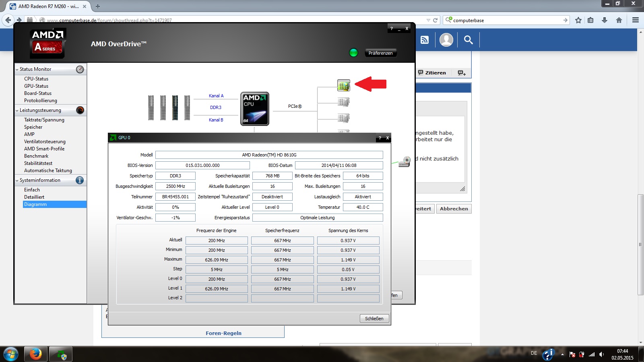This screenshot has height=362, width=644.
Task: Collapse the Systeminformation section
Action: 17,180
